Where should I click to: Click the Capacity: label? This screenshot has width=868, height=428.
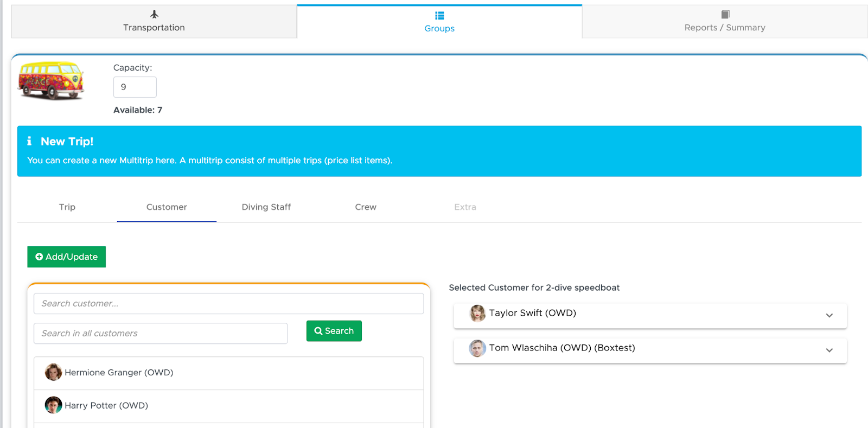[x=133, y=68]
